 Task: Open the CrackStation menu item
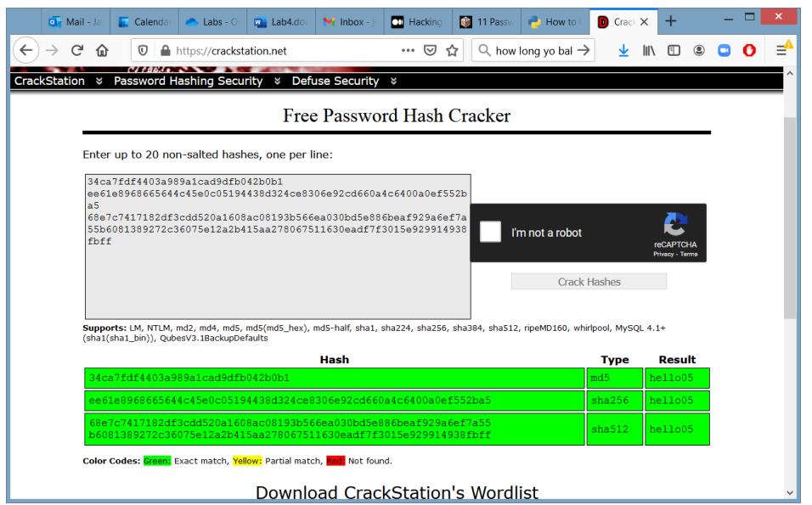[x=49, y=81]
